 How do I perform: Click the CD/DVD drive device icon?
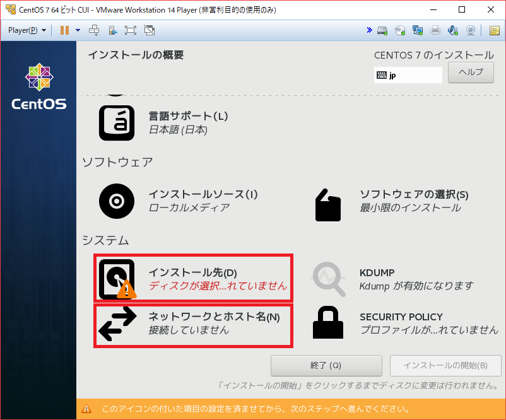[x=400, y=31]
